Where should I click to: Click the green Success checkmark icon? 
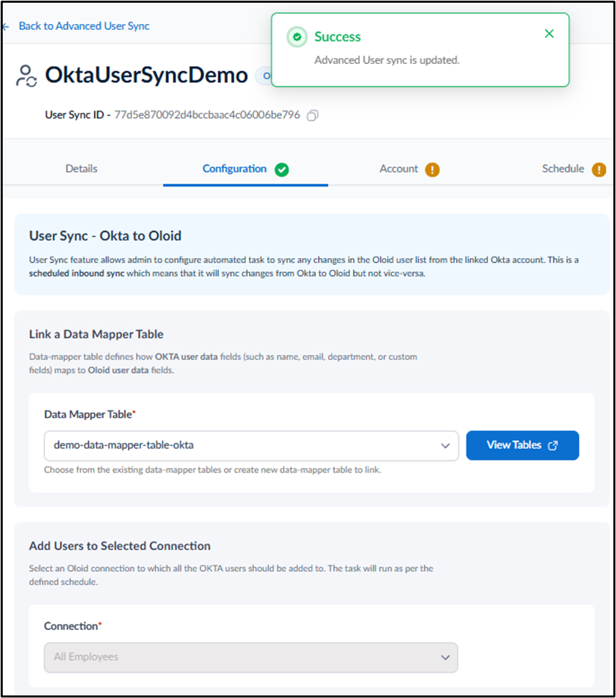pyautogui.click(x=297, y=37)
